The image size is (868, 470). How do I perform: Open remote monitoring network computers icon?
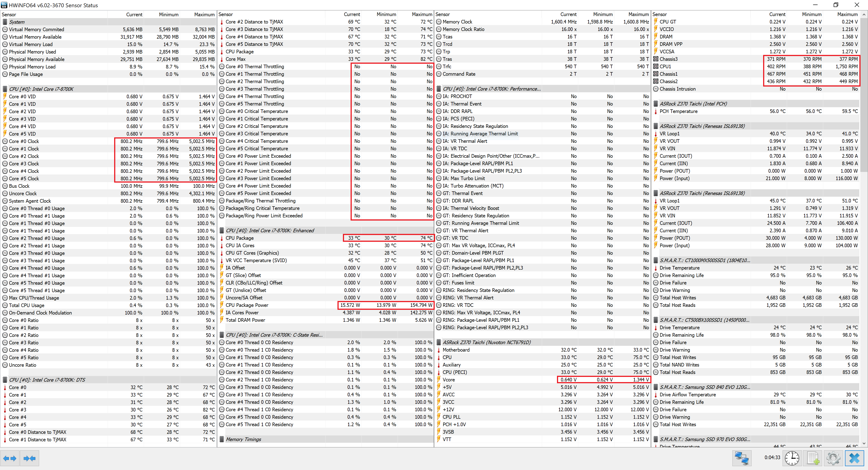[741, 458]
